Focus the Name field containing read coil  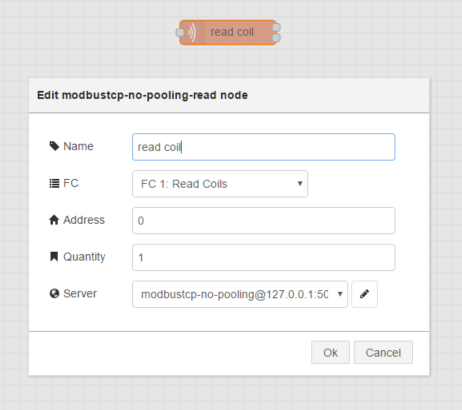tap(263, 147)
